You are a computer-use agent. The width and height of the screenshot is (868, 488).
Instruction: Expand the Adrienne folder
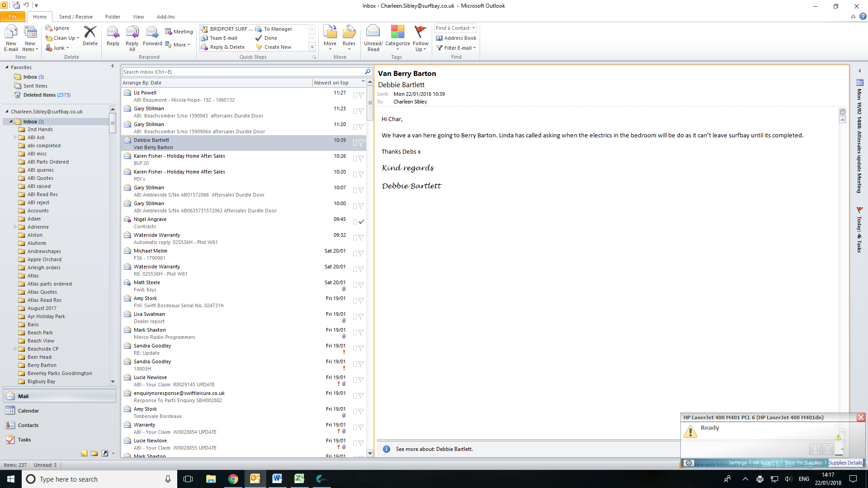(15, 227)
